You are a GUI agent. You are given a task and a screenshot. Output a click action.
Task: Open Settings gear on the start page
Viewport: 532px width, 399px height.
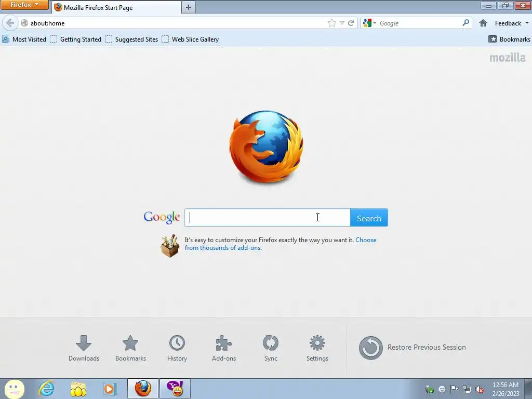point(317,348)
